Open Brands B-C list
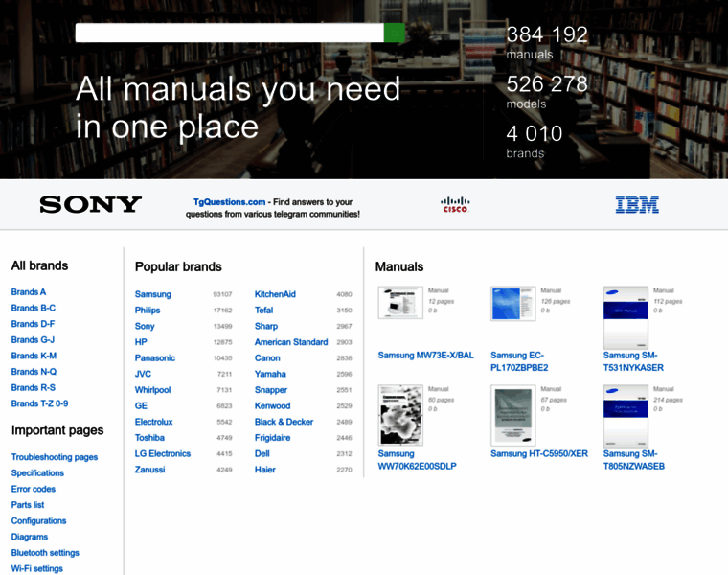Image resolution: width=728 pixels, height=575 pixels. point(33,308)
